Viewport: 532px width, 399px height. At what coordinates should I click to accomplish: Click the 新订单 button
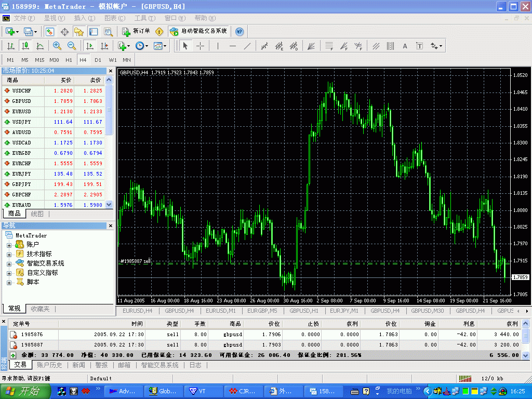click(136, 31)
